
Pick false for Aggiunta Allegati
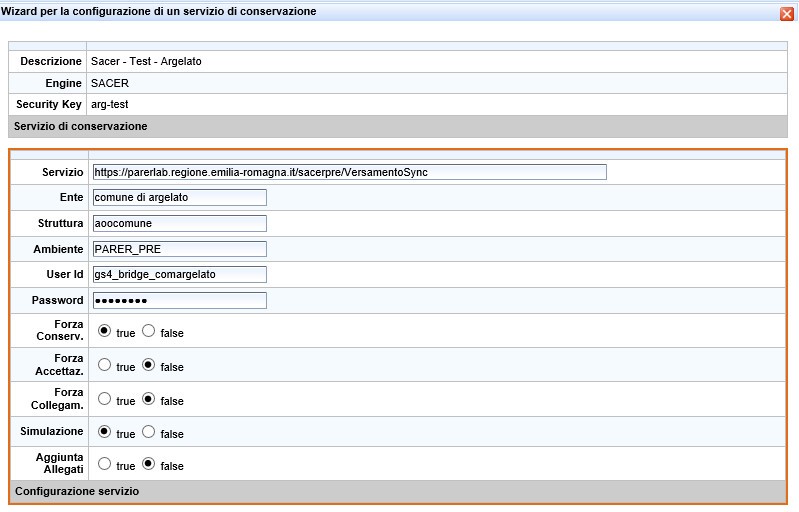coord(148,464)
